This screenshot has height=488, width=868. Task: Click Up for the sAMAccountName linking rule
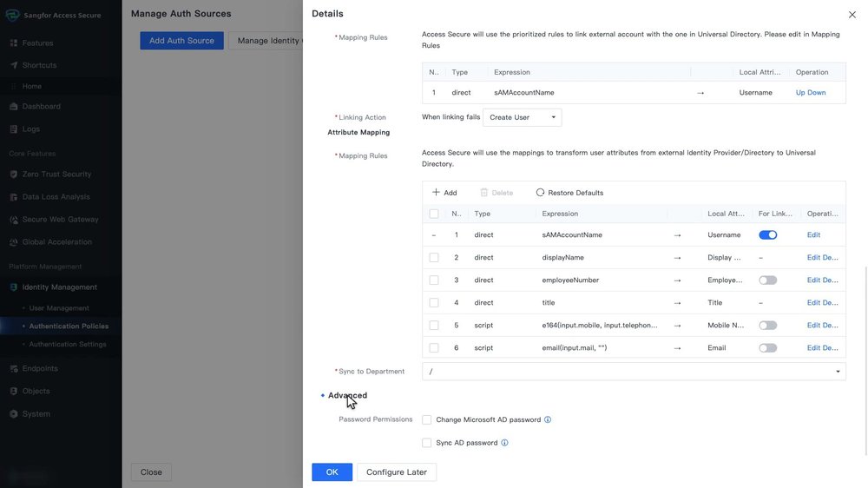[x=800, y=93]
